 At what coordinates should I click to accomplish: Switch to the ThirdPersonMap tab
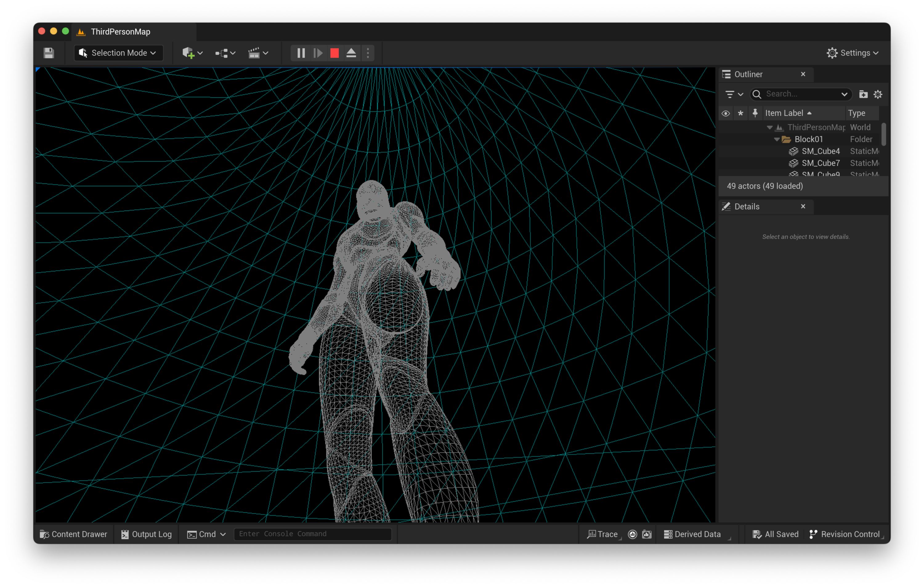120,32
